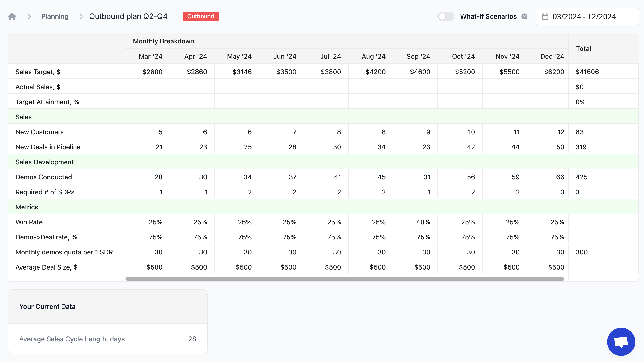Click the chevron between Planning and plan name

[81, 16]
